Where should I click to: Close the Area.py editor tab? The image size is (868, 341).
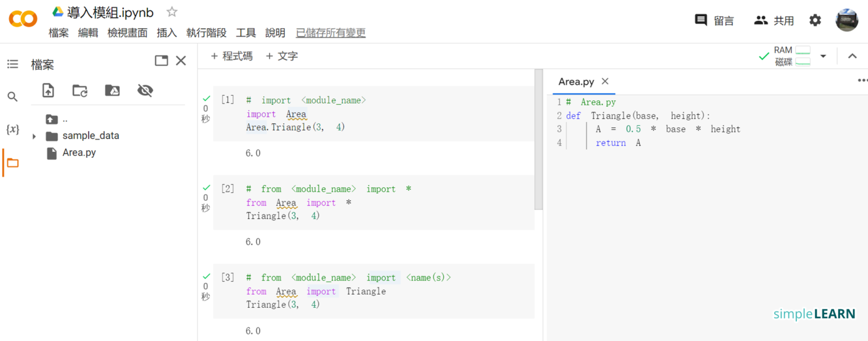pos(605,81)
